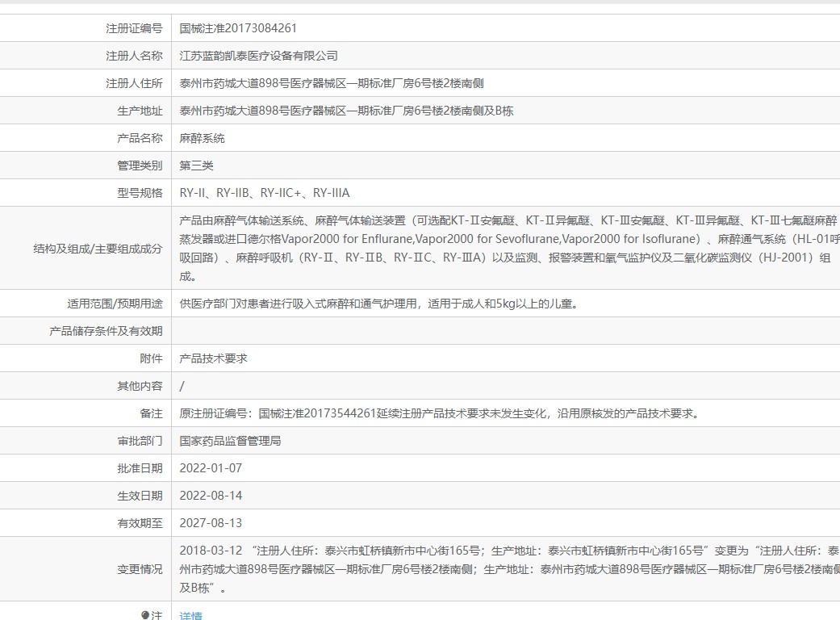Click the empty 产品储存条件及有效期 value cell

505,331
